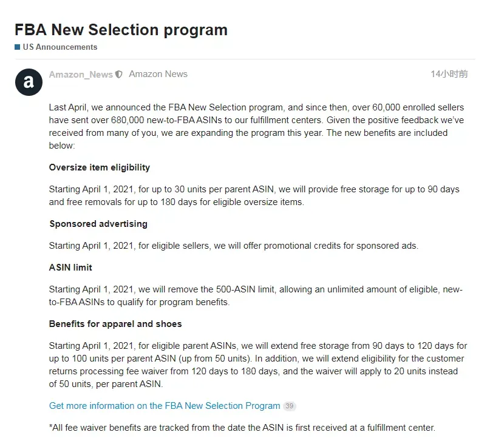The height and width of the screenshot is (438, 504).
Task: Open the Amazon 'a' avatar profile
Action: click(29, 83)
